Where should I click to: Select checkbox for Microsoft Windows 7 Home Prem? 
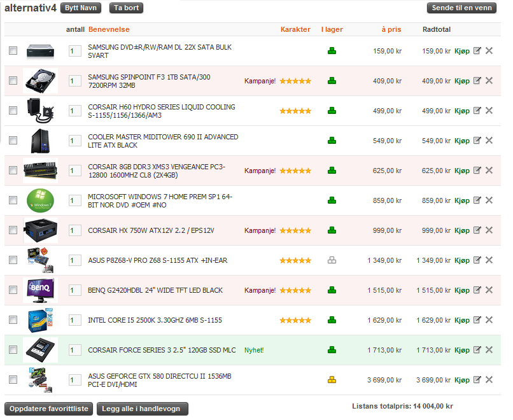coord(13,200)
